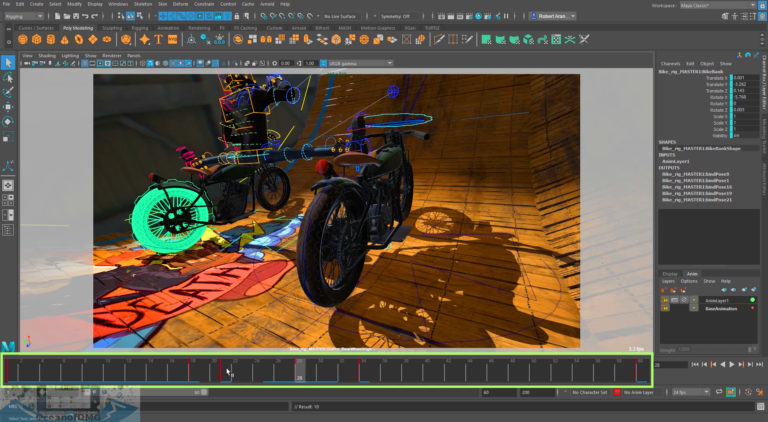Click current frame 28 marker on timeline
768x422 pixels.
point(299,370)
